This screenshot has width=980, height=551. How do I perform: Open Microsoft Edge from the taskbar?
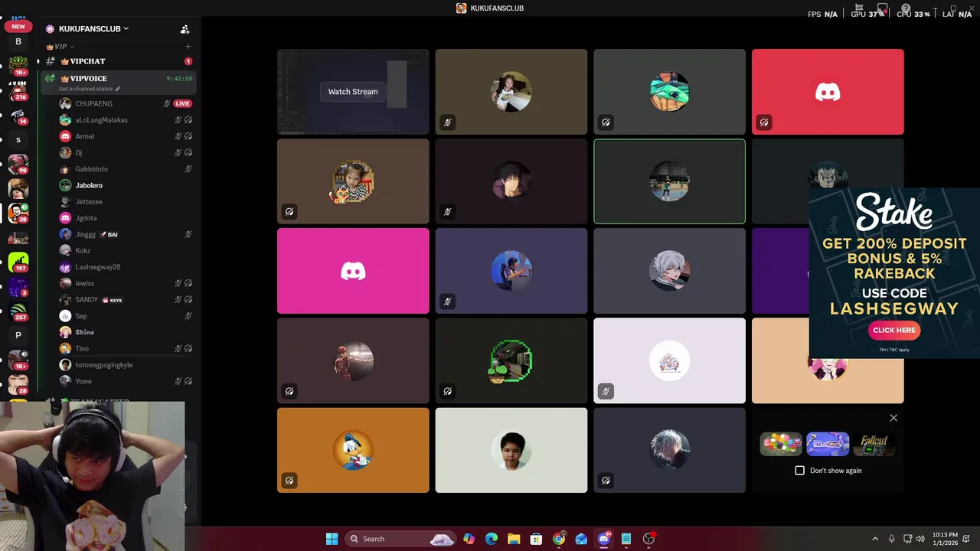coord(492,539)
